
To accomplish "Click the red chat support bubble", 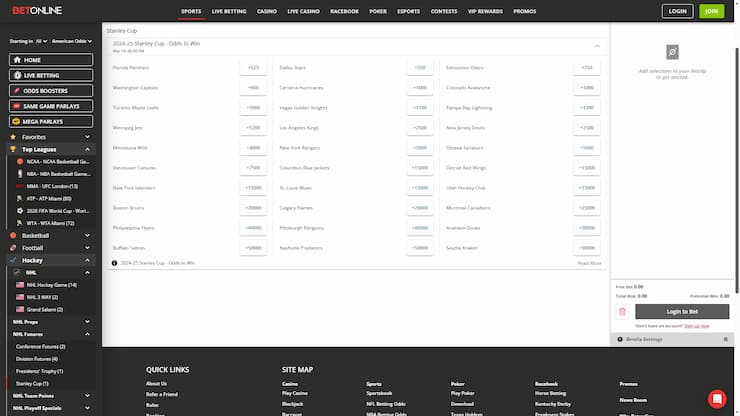I will (717, 398).
